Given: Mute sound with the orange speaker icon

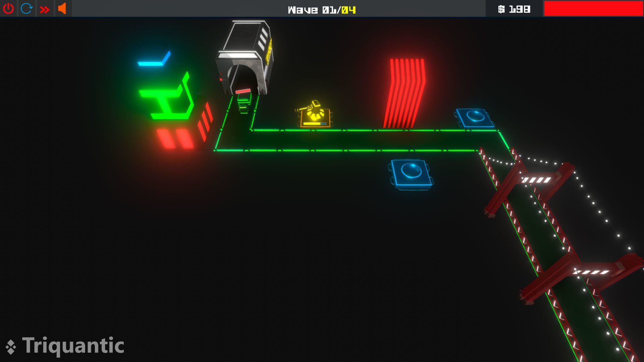Looking at the screenshot, I should (62, 8).
